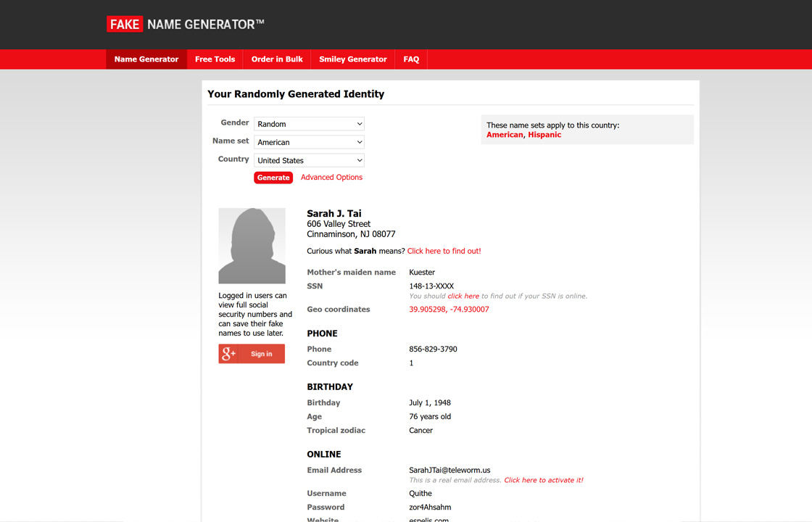Image resolution: width=812 pixels, height=522 pixels.
Task: Click the country code value 1
Action: (411, 363)
